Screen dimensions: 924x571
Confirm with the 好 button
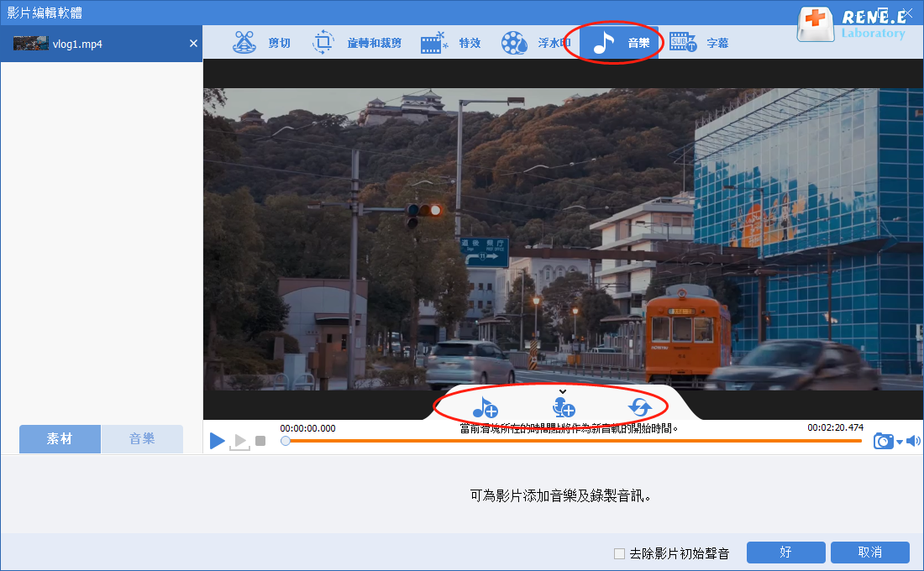(785, 553)
